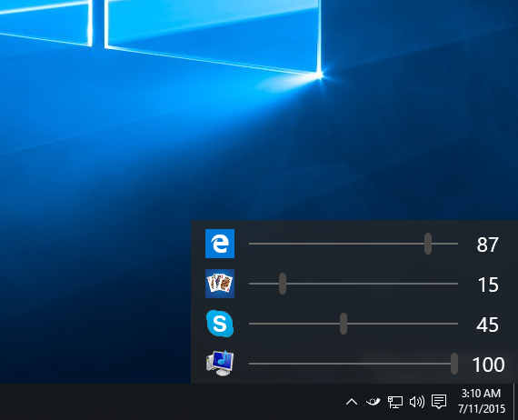Click the Edge volume slider handle
This screenshot has width=518, height=420.
(428, 244)
